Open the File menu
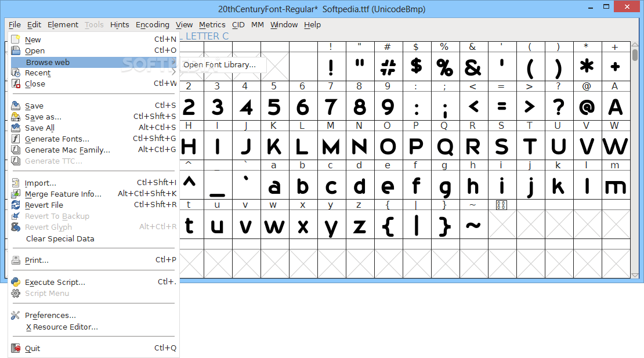This screenshot has width=644, height=358. tap(15, 24)
